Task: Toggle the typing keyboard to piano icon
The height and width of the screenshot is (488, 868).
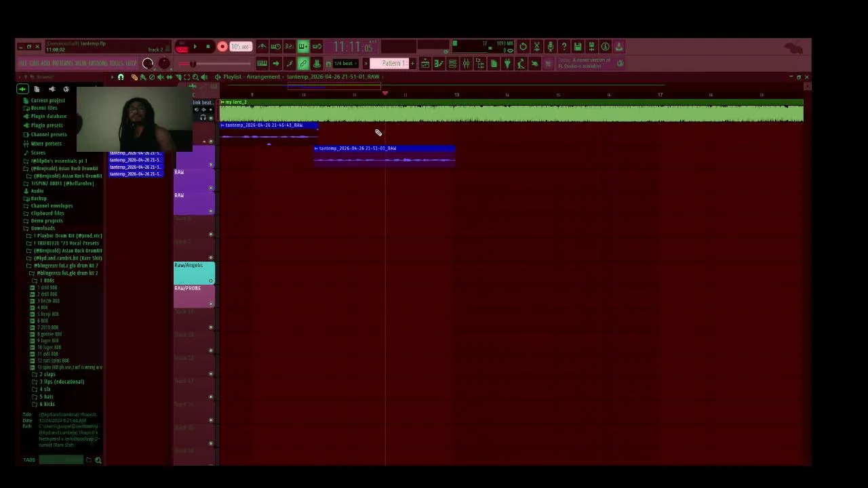Action: pos(262,64)
